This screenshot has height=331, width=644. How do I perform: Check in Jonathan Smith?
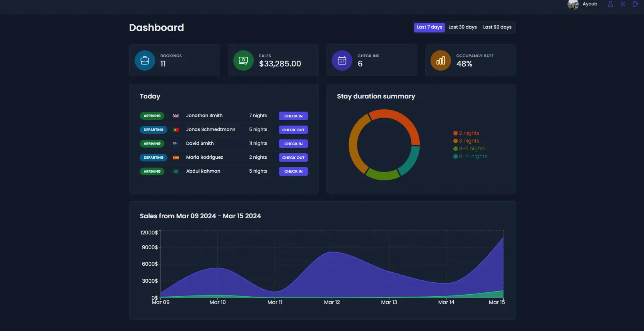(x=293, y=116)
